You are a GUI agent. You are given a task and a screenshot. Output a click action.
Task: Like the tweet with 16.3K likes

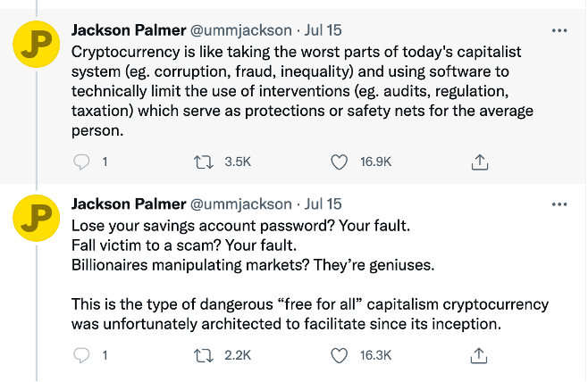pyautogui.click(x=339, y=355)
